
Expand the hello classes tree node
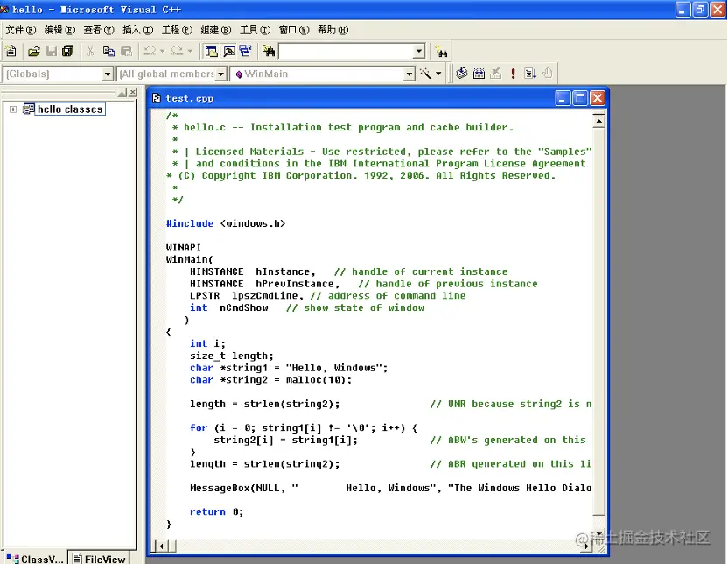click(13, 109)
